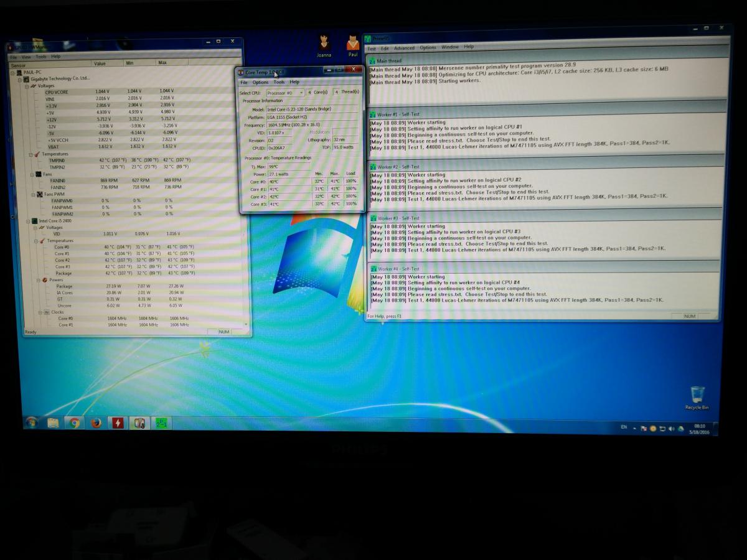Switch to HWMonitor red lightning taskbar icon
The height and width of the screenshot is (560, 747).
coord(118,423)
